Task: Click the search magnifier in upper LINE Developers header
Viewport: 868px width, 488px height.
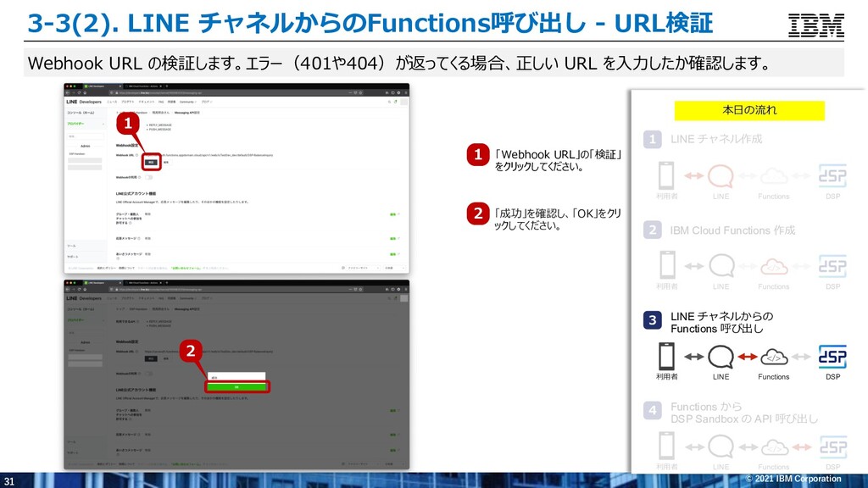Action: [x=389, y=102]
